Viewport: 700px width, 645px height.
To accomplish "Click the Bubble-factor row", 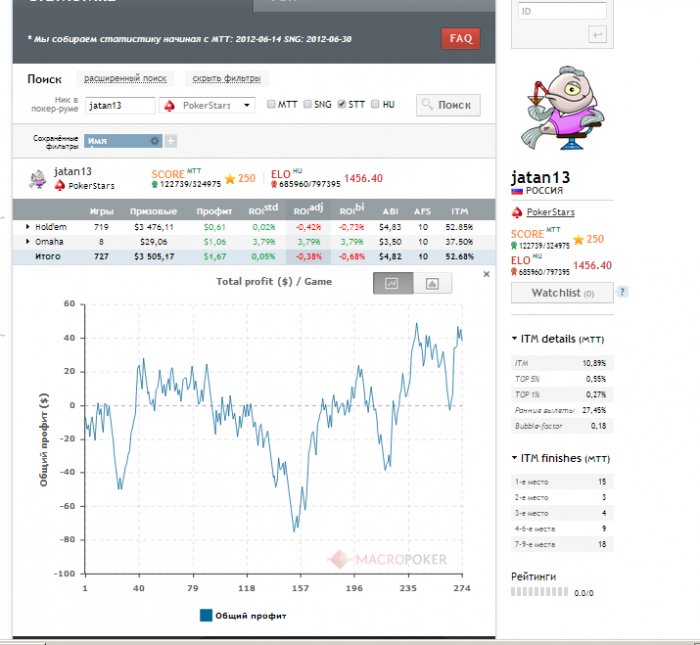I will 562,426.
